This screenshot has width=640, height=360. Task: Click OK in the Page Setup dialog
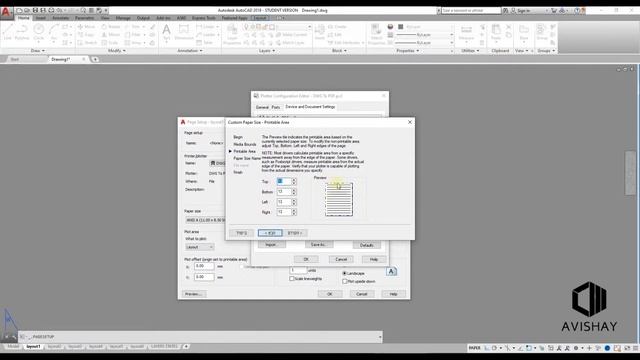(x=329, y=294)
